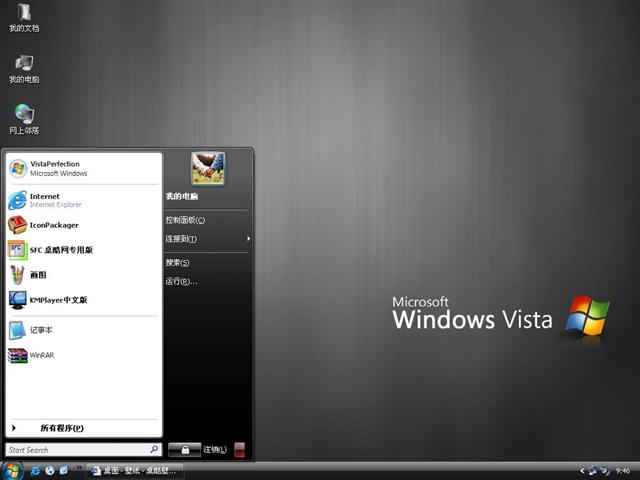Viewport: 640px width, 480px height.
Task: Switch to 桌面 - 壁纸 taskbar window
Action: point(134,471)
